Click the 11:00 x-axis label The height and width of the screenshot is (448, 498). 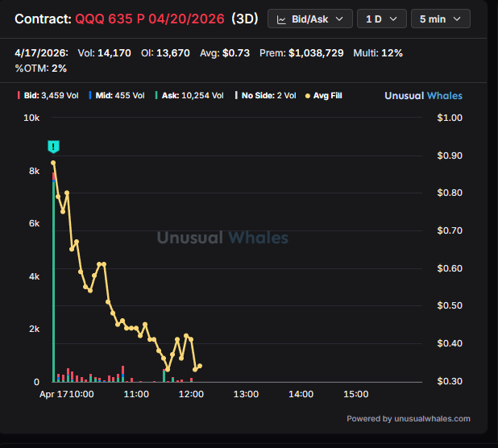pyautogui.click(x=136, y=394)
